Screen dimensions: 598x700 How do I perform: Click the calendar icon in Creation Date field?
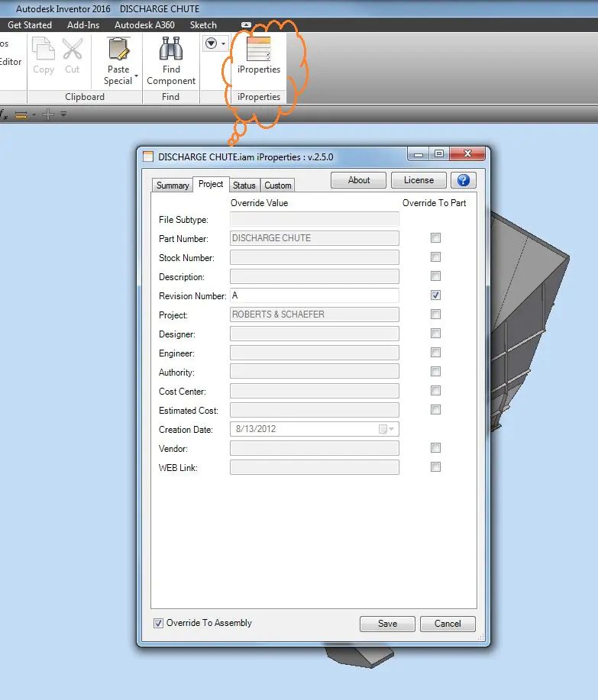(383, 429)
